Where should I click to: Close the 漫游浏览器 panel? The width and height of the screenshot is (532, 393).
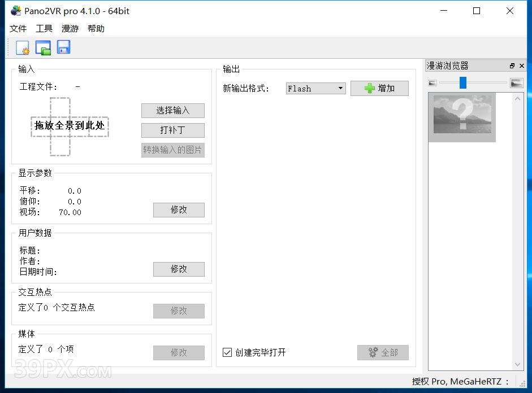521,66
